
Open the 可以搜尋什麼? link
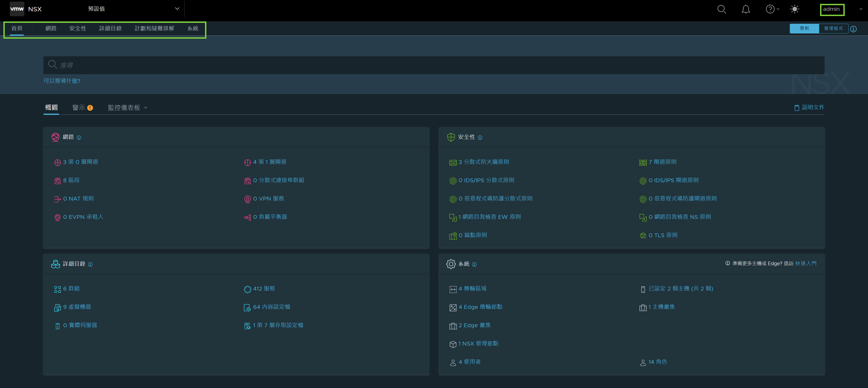click(x=62, y=81)
